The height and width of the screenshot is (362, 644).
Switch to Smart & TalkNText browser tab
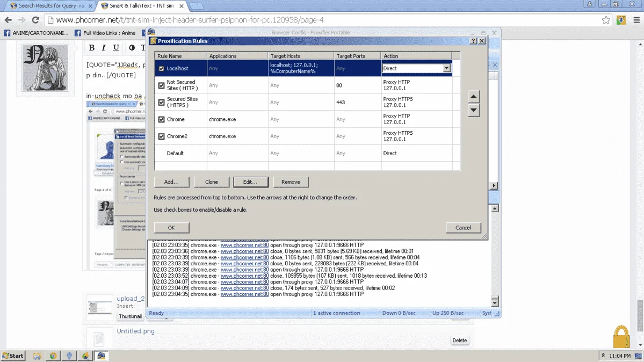point(142,6)
